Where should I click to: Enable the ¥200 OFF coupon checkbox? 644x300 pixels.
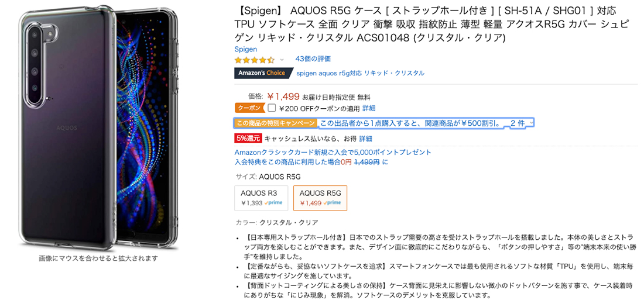tap(272, 108)
